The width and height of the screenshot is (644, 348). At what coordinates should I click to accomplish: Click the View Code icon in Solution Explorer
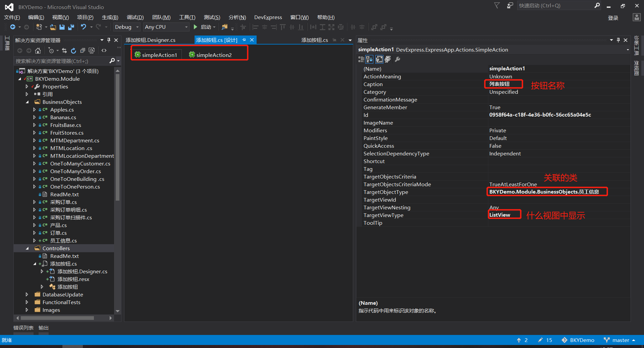(x=104, y=51)
